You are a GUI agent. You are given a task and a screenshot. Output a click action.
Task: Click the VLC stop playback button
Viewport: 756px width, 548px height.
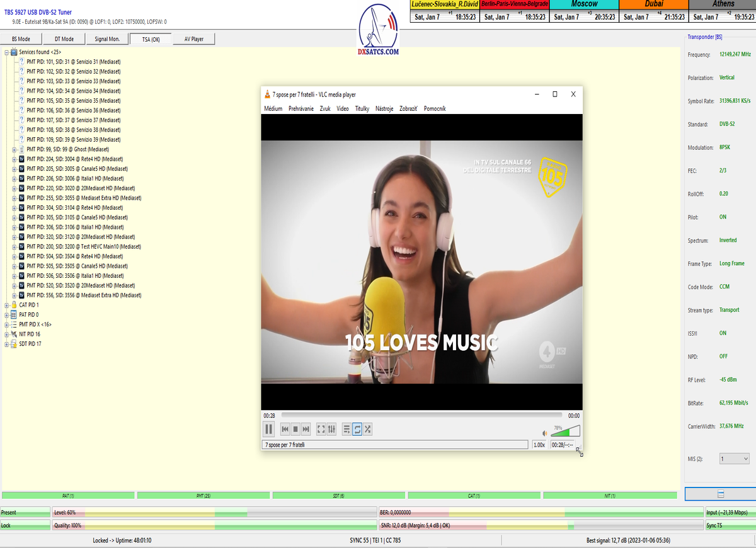coord(295,429)
